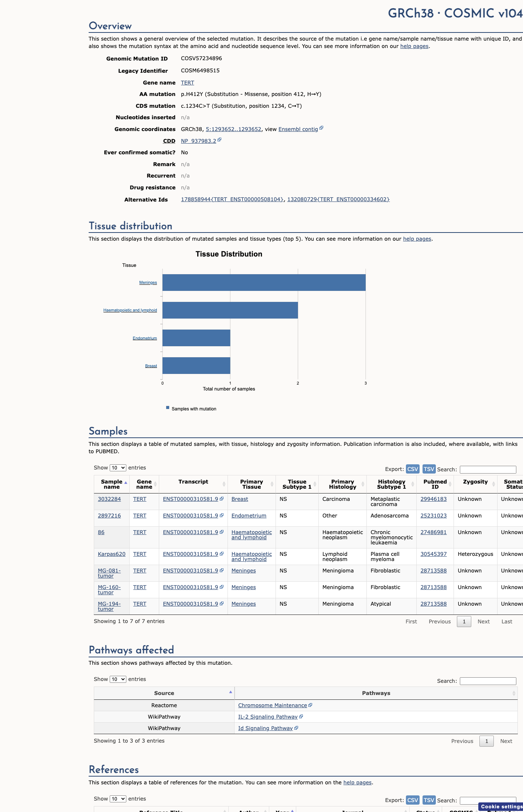Open IL-2 Signaling Pathway link
Viewport: 523px width, 812px height.
coord(268,717)
